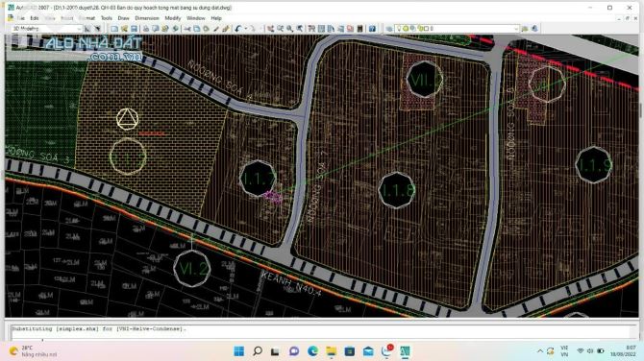
Task: Open the Properties palette icon
Action: pos(311,28)
